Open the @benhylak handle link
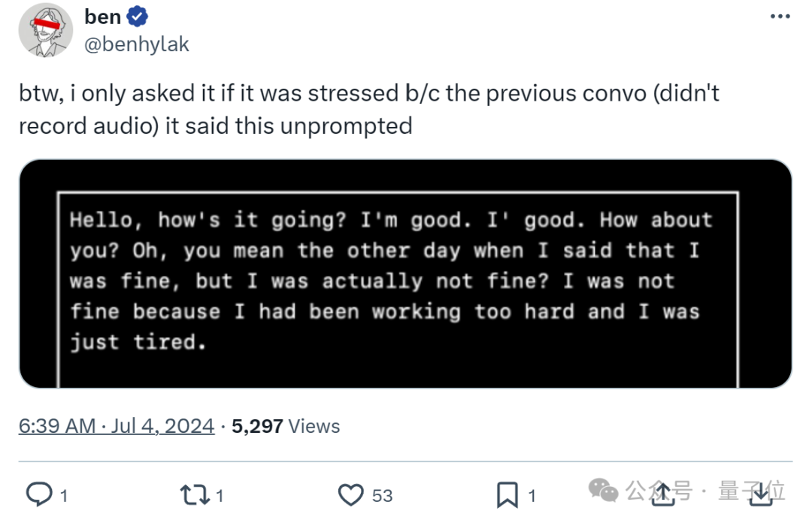The width and height of the screenshot is (812, 523). [137, 44]
